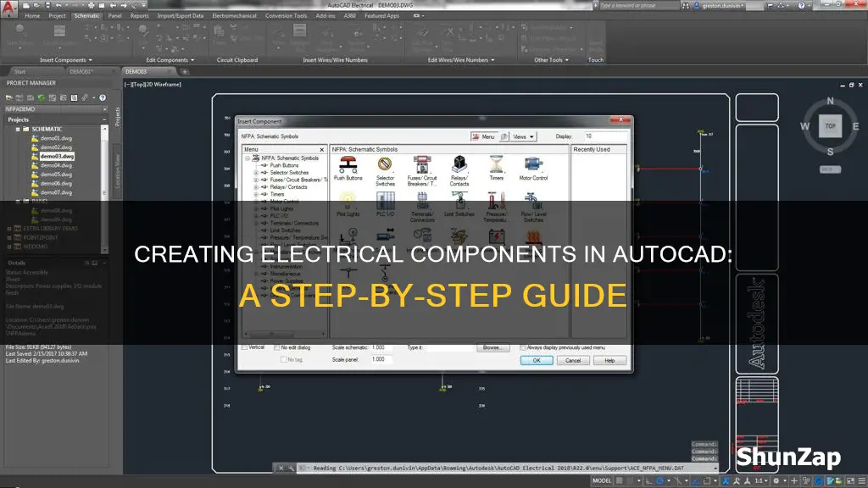
Task: Click the keyword search box in title bar
Action: (x=639, y=5)
